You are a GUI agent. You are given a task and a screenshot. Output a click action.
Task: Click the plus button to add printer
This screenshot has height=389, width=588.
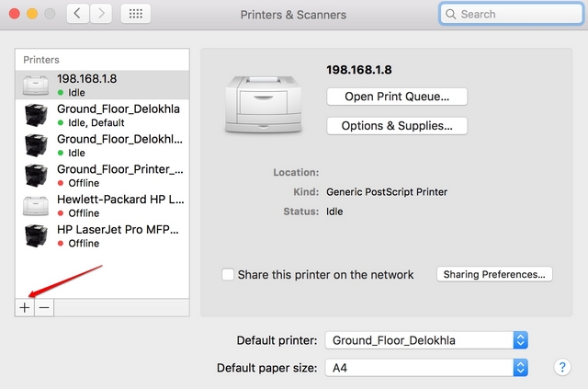coord(24,308)
